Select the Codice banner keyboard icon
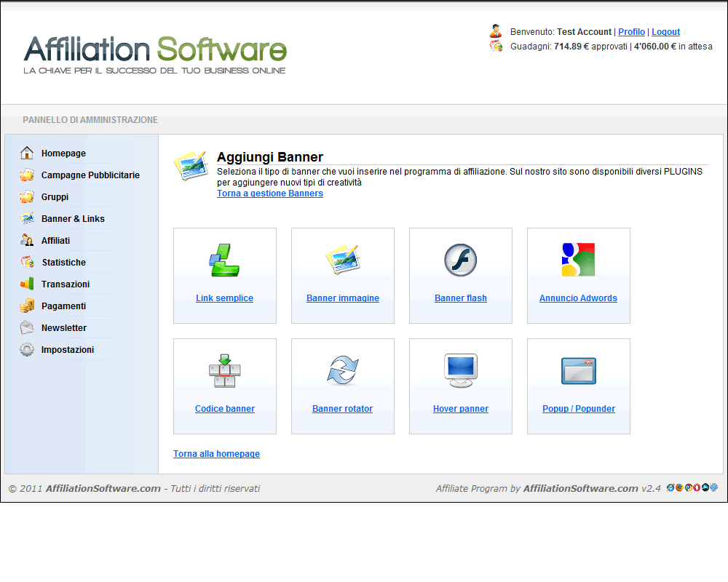This screenshot has width=728, height=582. (224, 370)
